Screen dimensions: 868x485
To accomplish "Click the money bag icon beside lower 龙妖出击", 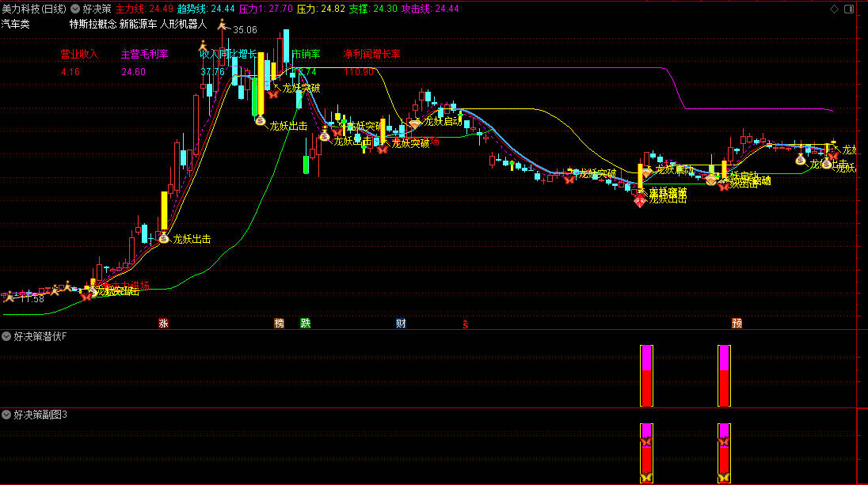I will tap(164, 238).
